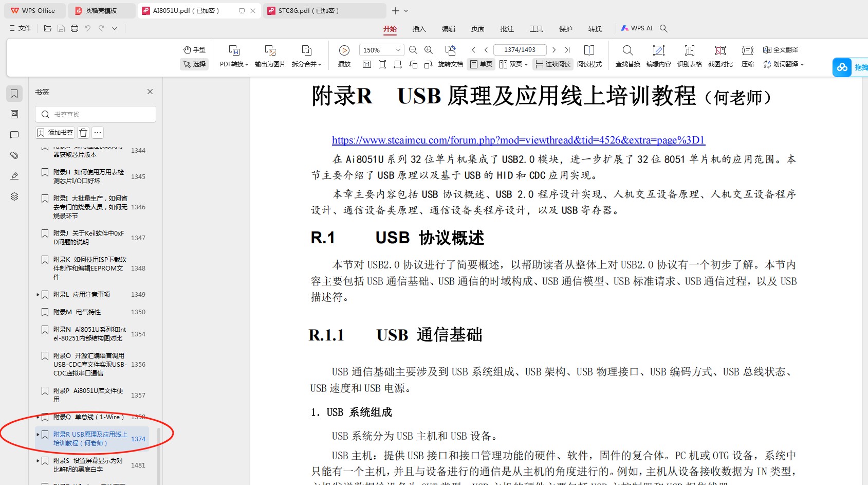This screenshot has width=868, height=485.
Task: Click the 书签查找 bookmark search field
Action: (x=96, y=114)
